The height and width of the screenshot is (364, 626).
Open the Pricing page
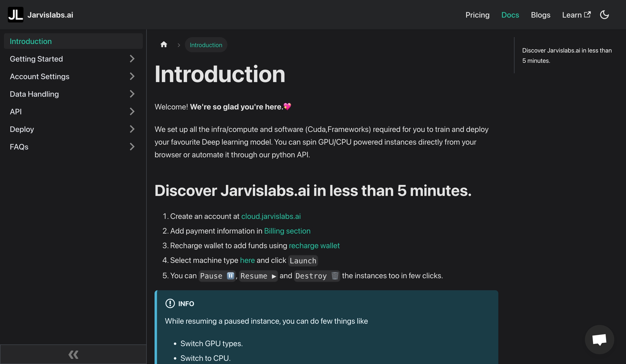click(x=477, y=15)
